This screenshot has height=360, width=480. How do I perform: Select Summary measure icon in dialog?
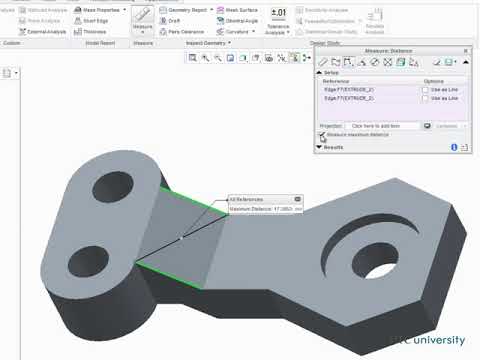pos(323,62)
